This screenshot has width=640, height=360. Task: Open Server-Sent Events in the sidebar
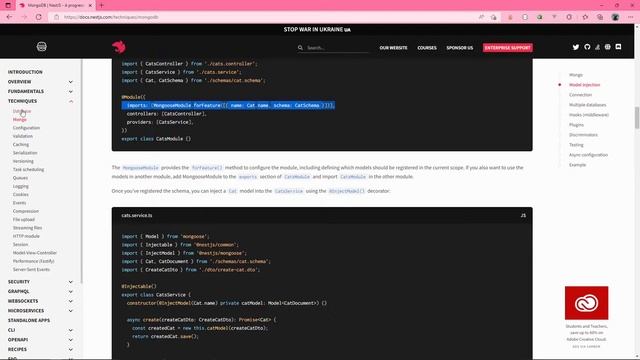click(31, 269)
